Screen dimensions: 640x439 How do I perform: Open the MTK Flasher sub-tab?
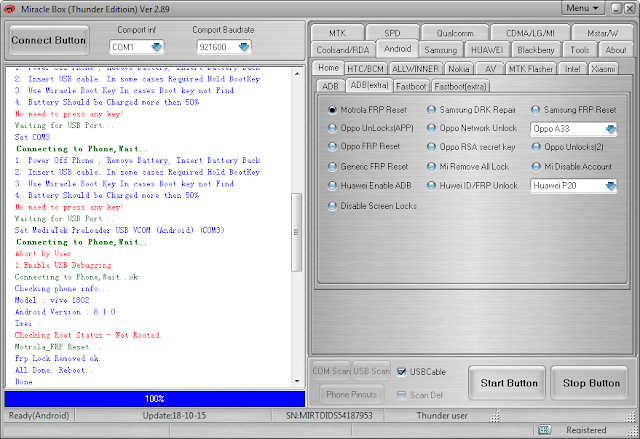pos(531,69)
